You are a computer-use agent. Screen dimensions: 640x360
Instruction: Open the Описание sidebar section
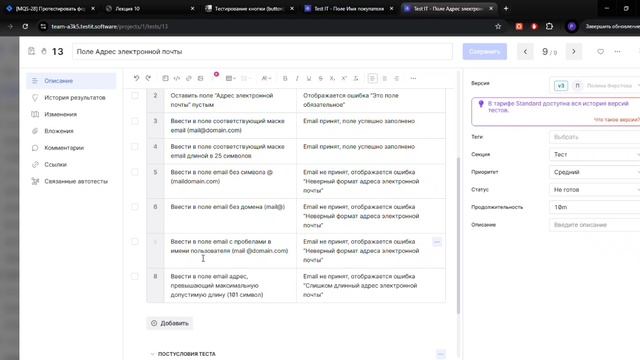(71, 81)
